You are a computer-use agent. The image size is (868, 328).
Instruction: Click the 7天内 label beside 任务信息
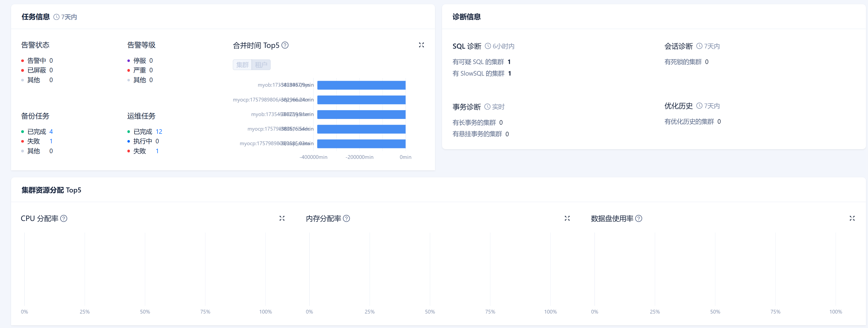tap(69, 17)
